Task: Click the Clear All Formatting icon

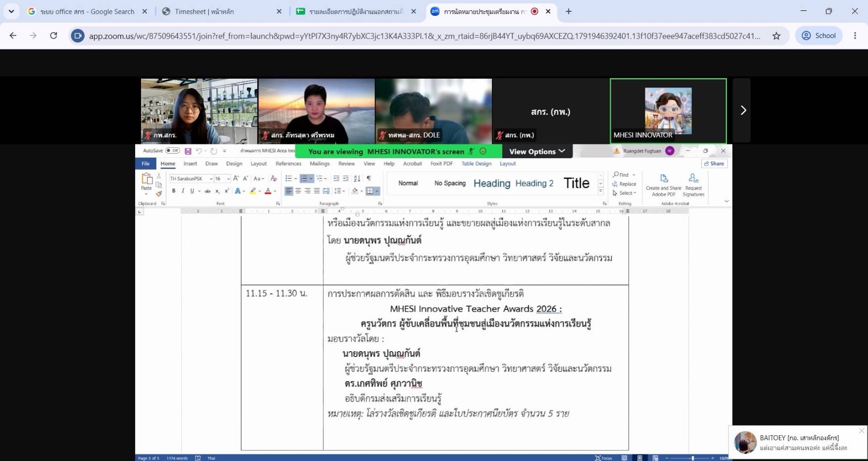Action: point(274,179)
